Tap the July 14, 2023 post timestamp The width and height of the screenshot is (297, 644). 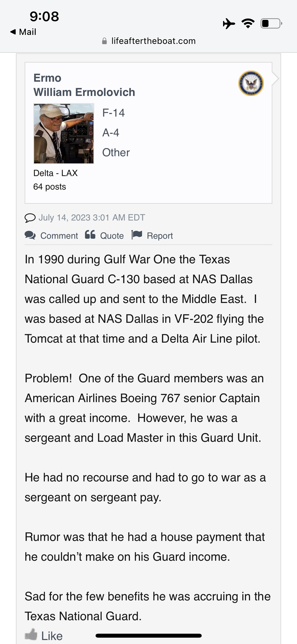(92, 218)
